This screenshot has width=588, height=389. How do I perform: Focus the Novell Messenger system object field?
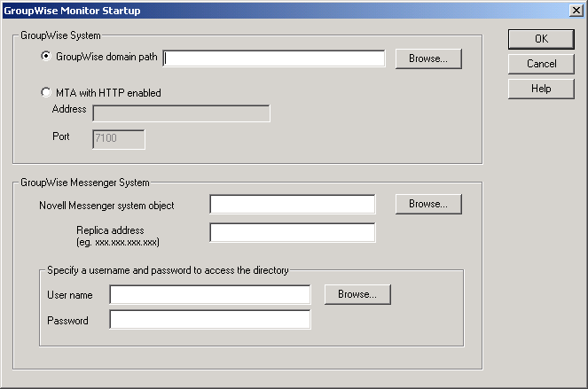pyautogui.click(x=292, y=205)
